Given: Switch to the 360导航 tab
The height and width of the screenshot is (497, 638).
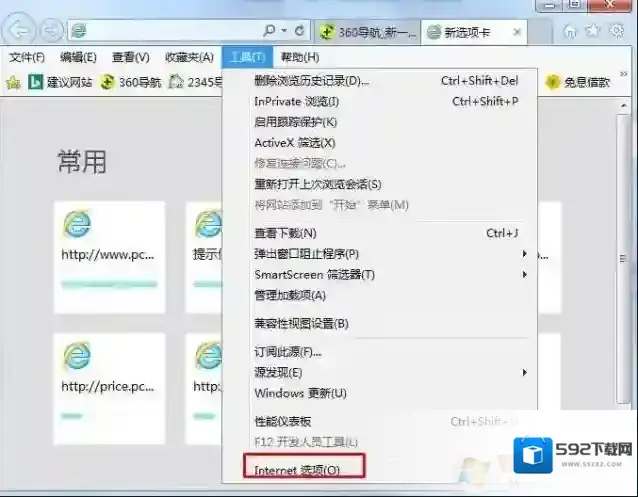Looking at the screenshot, I should coord(368,32).
